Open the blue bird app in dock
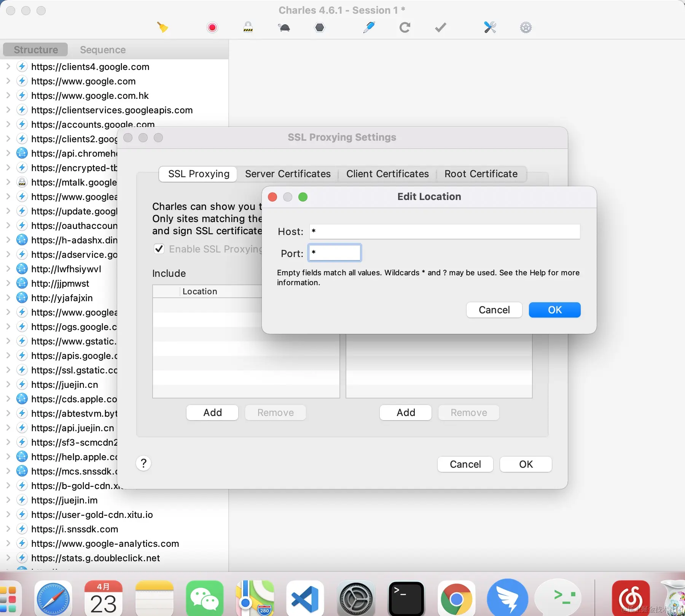The width and height of the screenshot is (685, 616). (x=508, y=599)
